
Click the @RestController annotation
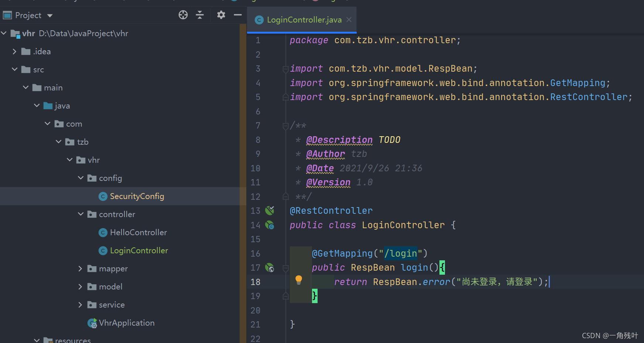(x=331, y=211)
